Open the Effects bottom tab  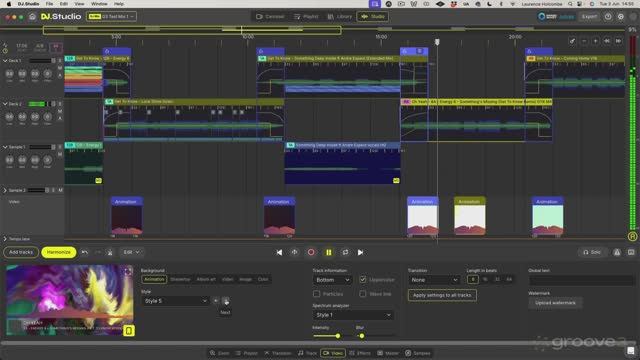(360, 353)
